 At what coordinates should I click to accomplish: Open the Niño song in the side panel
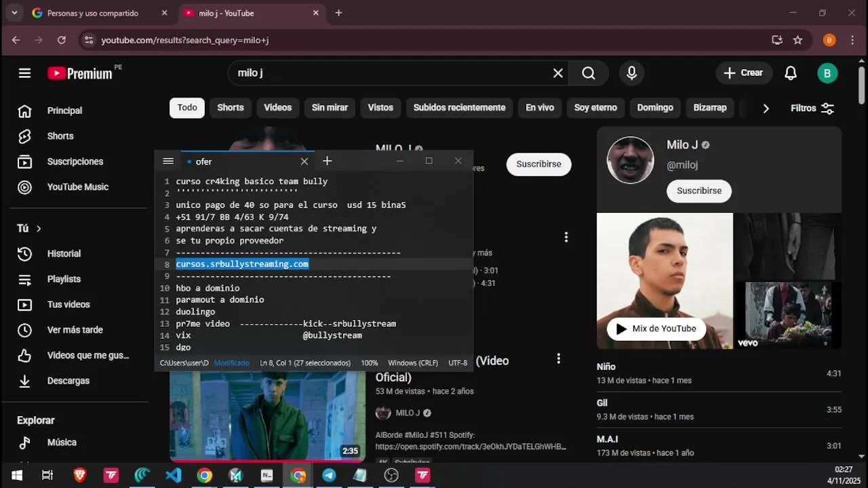coord(719,373)
